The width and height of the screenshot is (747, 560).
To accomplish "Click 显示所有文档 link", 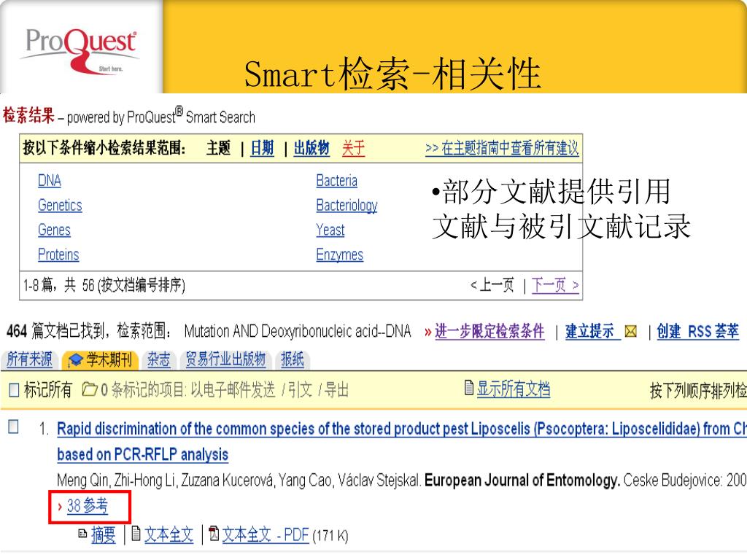I will [x=514, y=389].
